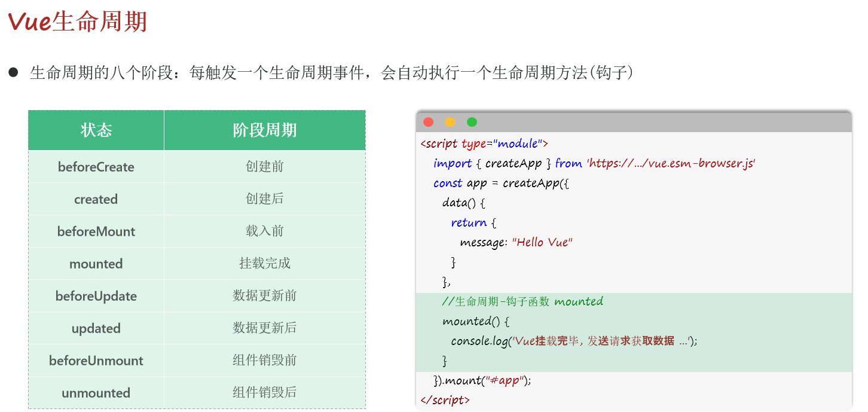The width and height of the screenshot is (868, 412).
Task: Click the import createApp code line
Action: click(x=594, y=163)
